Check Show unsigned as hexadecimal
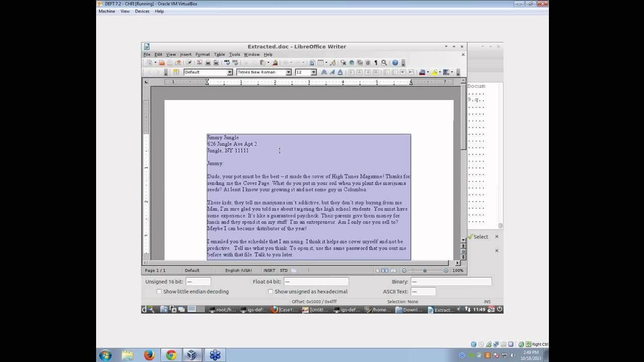The width and height of the screenshot is (644, 362). pyautogui.click(x=271, y=292)
